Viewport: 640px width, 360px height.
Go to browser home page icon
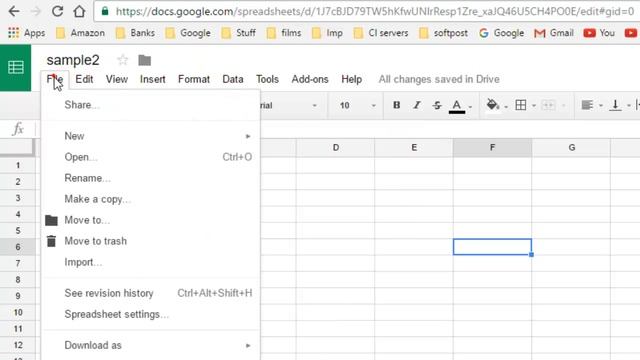click(79, 11)
